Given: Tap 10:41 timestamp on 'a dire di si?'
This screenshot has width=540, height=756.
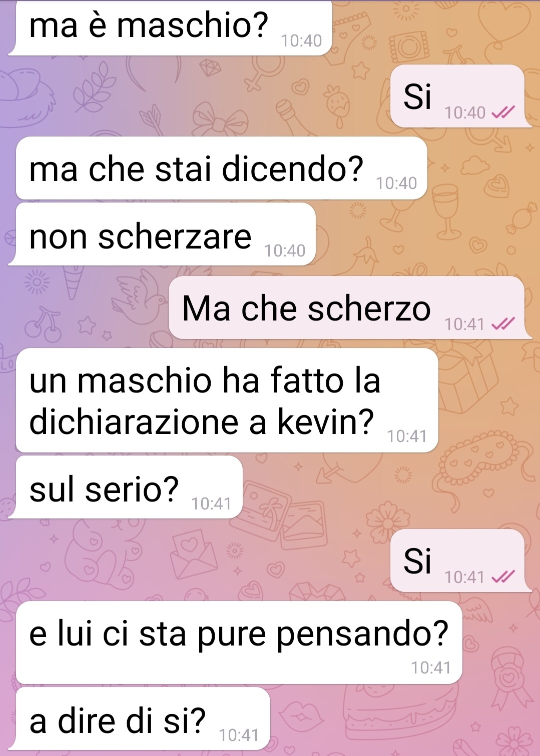Looking at the screenshot, I should (239, 735).
